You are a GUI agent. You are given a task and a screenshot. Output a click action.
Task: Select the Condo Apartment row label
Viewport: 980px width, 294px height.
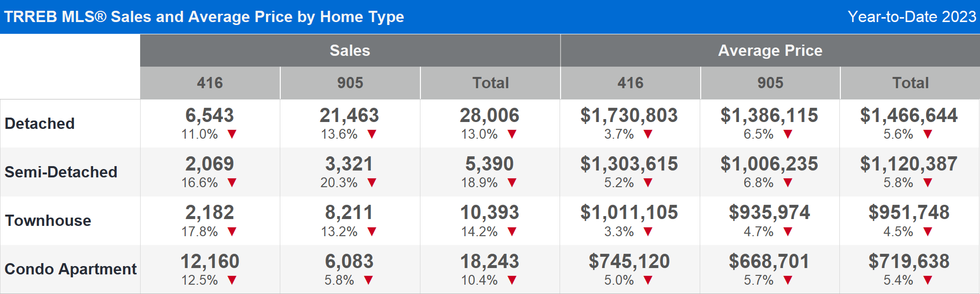coord(71,269)
